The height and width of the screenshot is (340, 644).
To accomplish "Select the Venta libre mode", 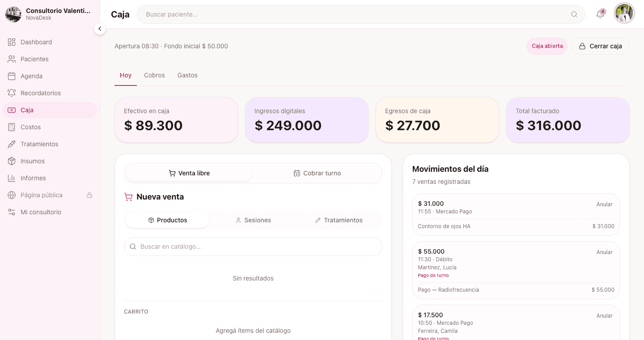I will (189, 173).
